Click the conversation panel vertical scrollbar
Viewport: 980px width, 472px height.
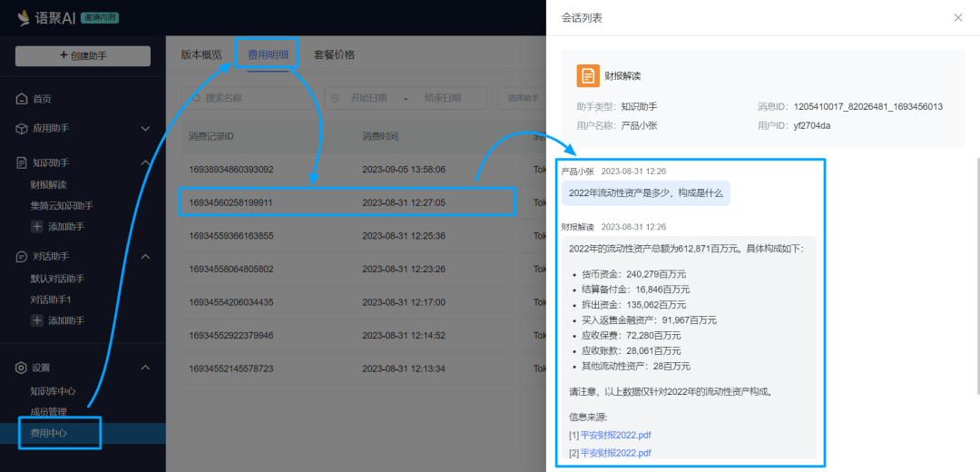977,275
